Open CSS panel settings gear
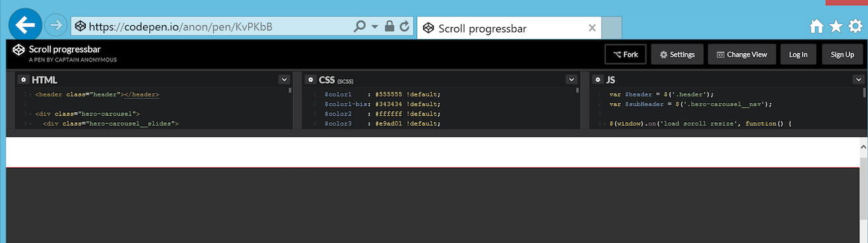The image size is (868, 243). 310,79
